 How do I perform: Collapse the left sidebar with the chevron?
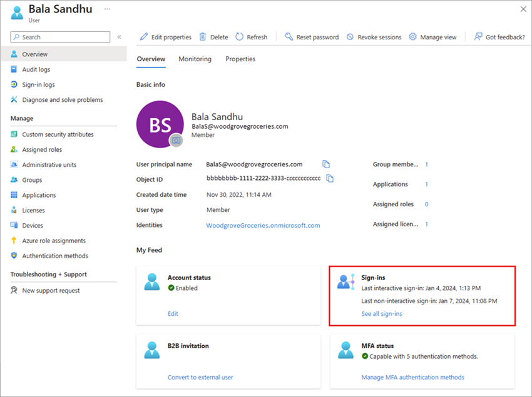click(x=119, y=36)
